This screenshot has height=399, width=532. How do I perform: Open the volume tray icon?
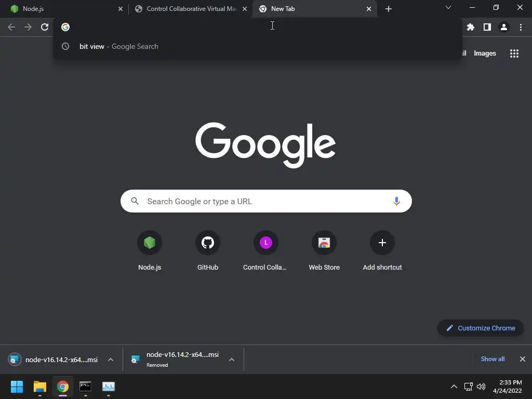tap(481, 387)
